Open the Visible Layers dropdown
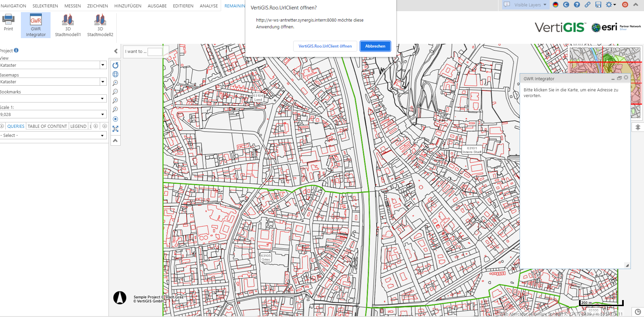Viewport: 644px width, 325px height. point(527,5)
